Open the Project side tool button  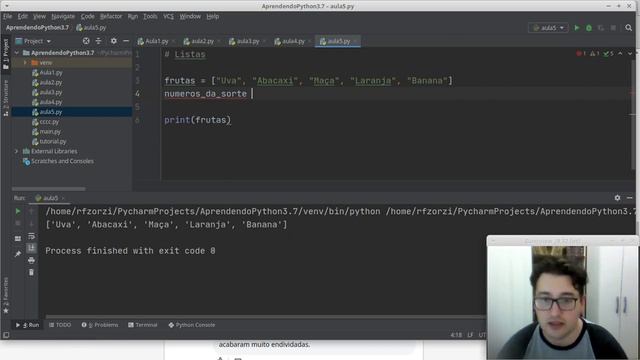coord(6,54)
